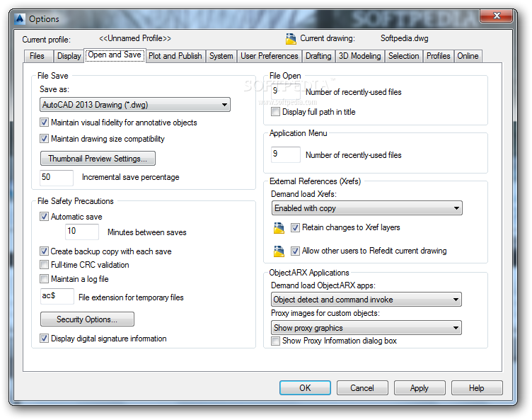The image size is (532, 420).
Task: Click the <<Unnamed Profile>> text
Action: [134, 38]
